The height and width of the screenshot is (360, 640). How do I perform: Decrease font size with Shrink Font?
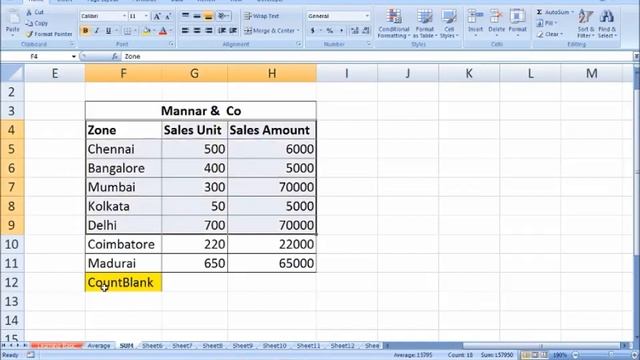coord(168,16)
